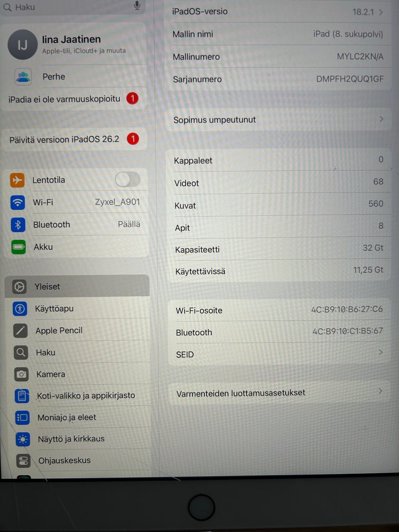Tap the Haku search field
399x532 pixels.
click(73, 7)
